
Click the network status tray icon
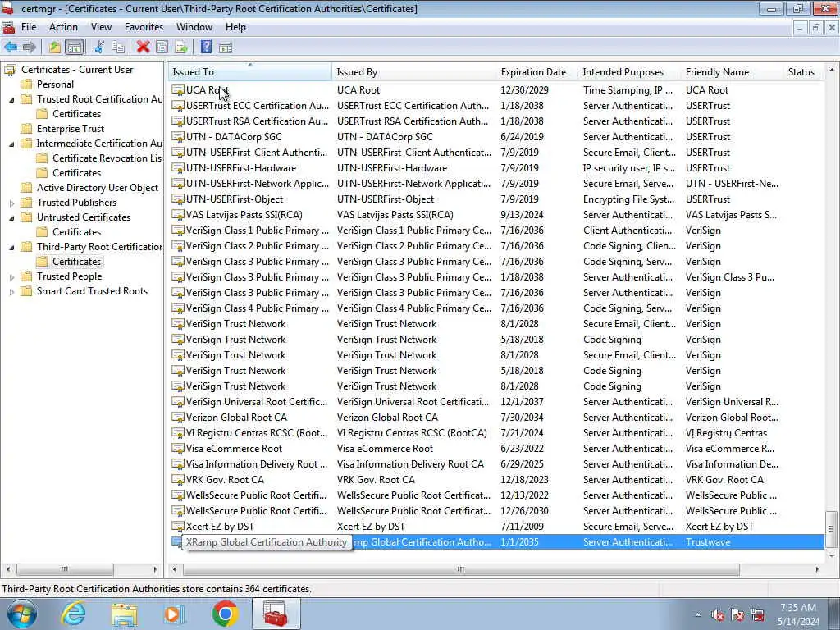(x=757, y=615)
